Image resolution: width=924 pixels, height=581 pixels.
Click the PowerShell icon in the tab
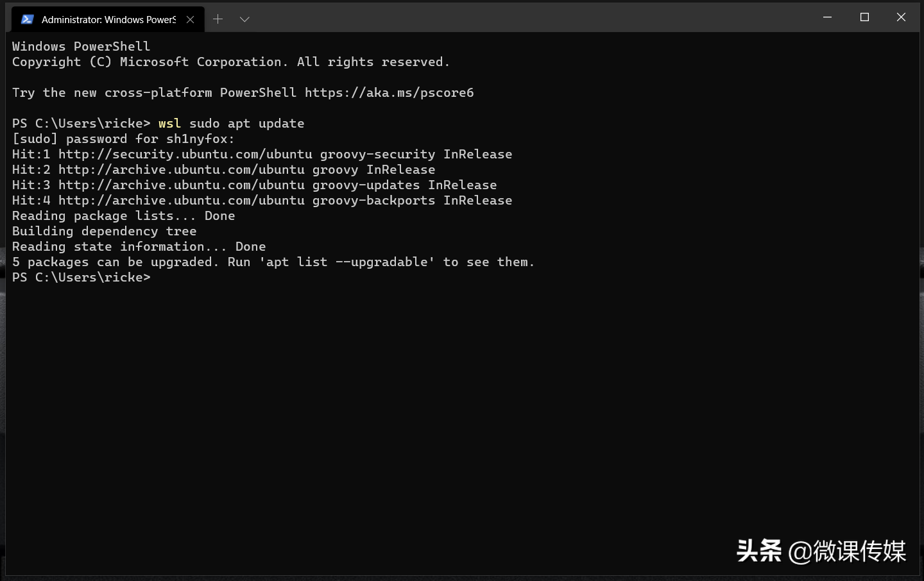click(27, 19)
